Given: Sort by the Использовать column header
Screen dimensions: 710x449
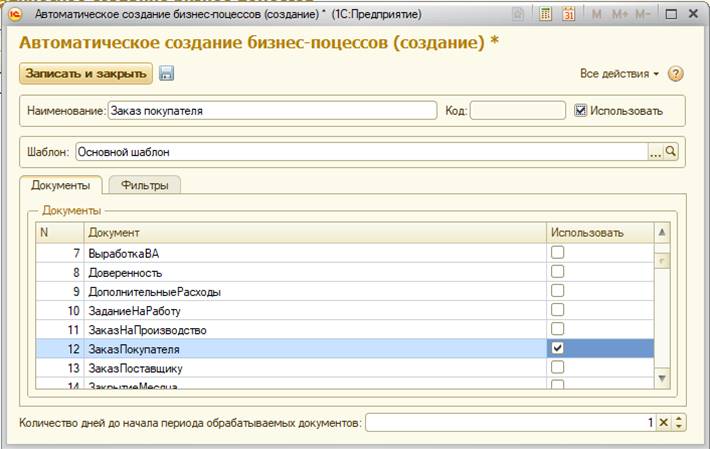Looking at the screenshot, I should [x=600, y=233].
